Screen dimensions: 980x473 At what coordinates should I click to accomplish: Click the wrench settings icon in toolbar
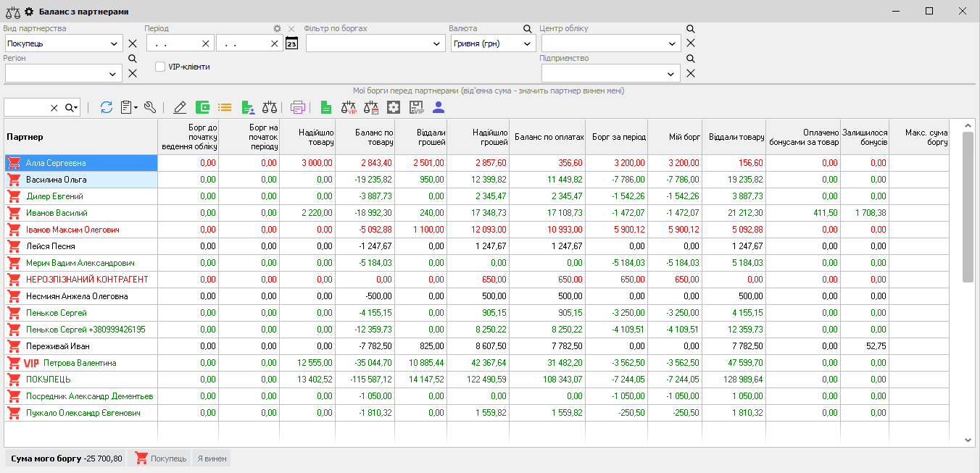click(150, 107)
